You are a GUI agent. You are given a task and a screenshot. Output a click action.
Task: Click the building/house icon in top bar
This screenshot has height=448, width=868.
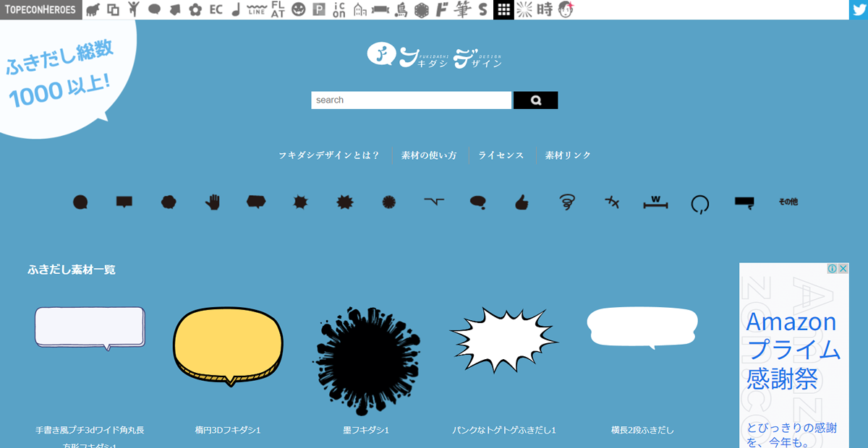[359, 9]
